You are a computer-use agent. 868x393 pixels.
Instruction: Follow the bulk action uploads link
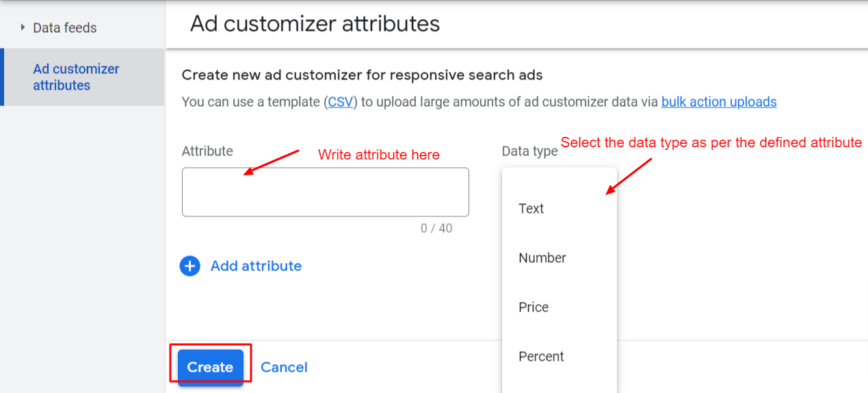(719, 102)
